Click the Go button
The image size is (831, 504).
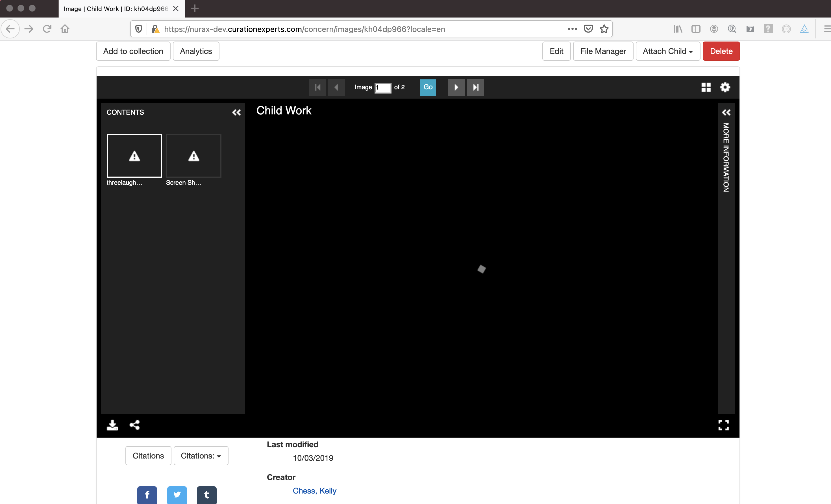[428, 87]
